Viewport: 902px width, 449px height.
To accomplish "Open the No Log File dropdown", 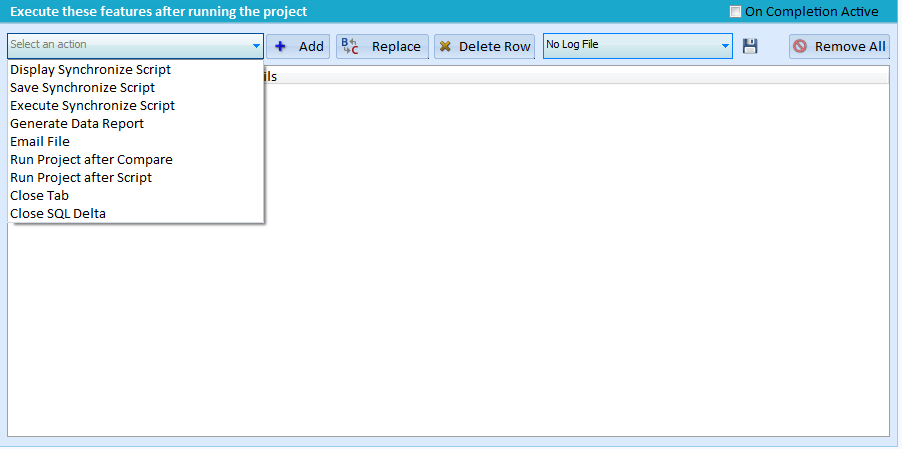I will coord(637,46).
